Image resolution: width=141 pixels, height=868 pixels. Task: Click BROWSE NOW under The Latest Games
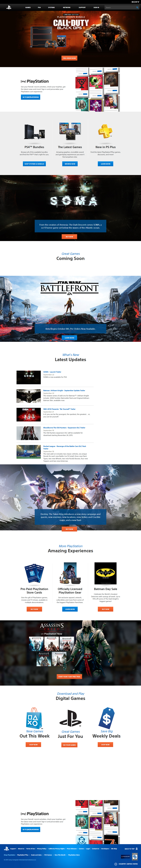70,164
